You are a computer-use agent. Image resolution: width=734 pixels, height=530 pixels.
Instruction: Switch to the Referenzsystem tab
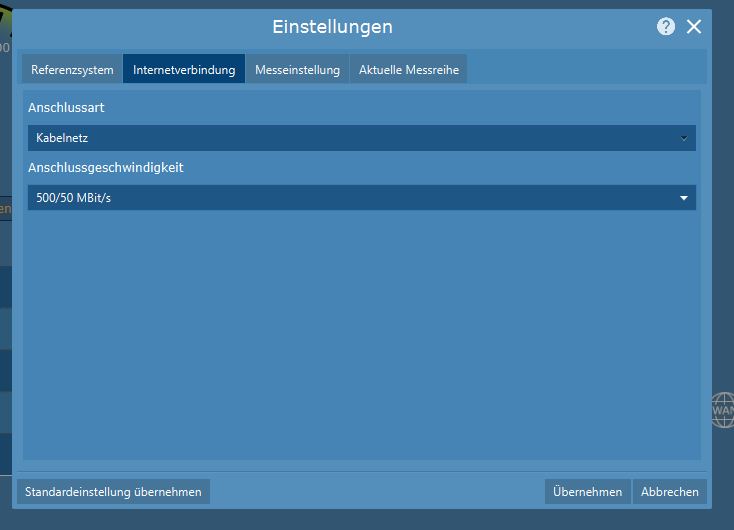pyautogui.click(x=72, y=70)
